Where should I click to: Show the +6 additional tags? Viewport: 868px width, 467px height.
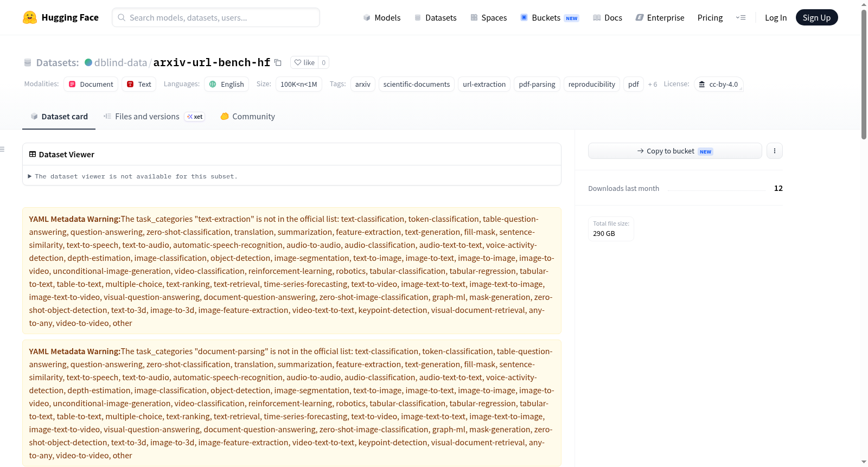tap(653, 84)
